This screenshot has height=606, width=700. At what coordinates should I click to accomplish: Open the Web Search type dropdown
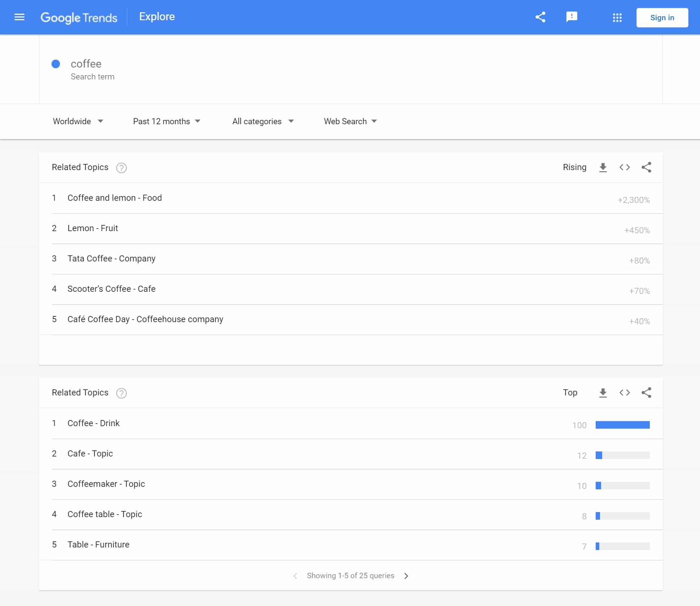[x=350, y=121]
